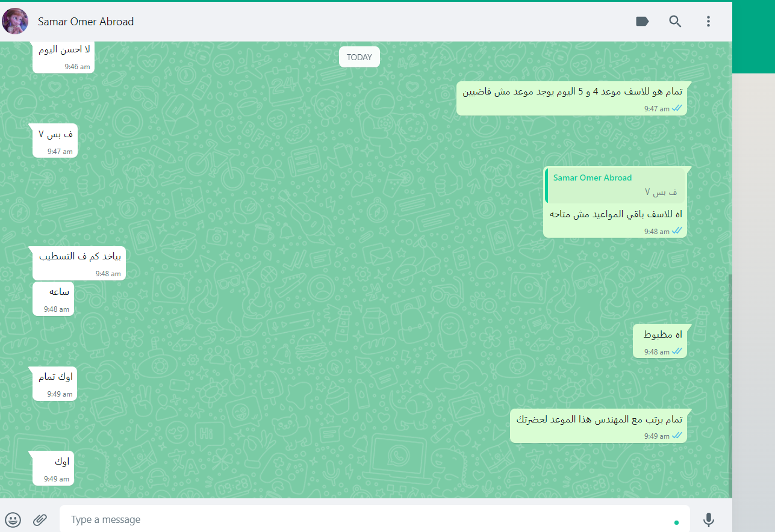
Task: Click the quoted reply from Samar Omer Abroad
Action: click(x=614, y=185)
